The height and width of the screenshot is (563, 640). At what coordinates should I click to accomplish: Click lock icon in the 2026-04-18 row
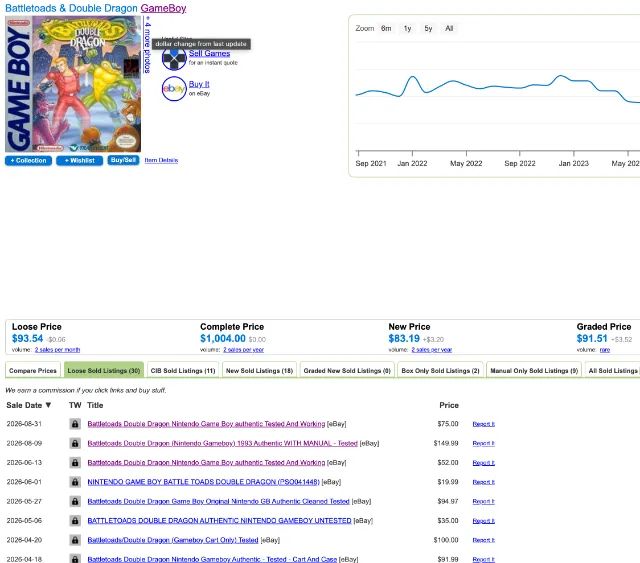(x=75, y=559)
